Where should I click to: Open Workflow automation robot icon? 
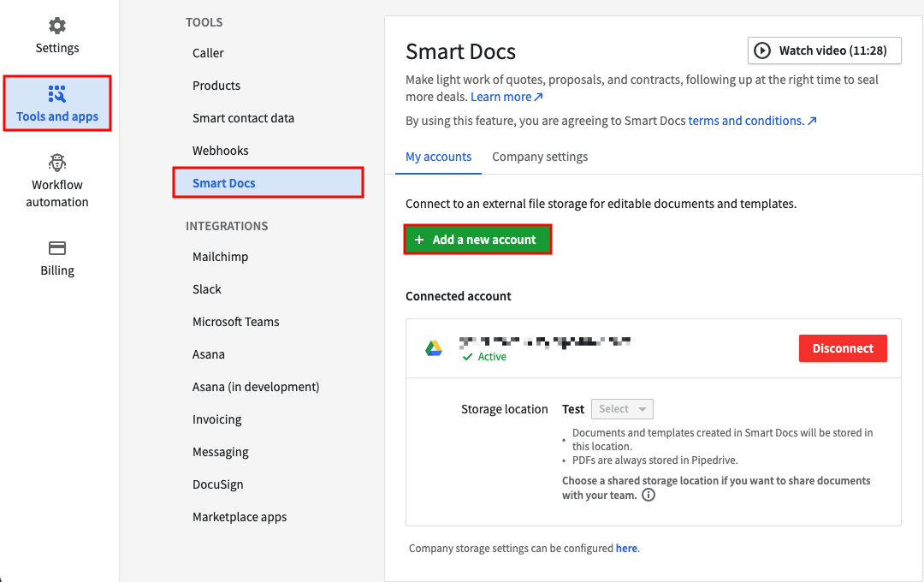point(57,162)
